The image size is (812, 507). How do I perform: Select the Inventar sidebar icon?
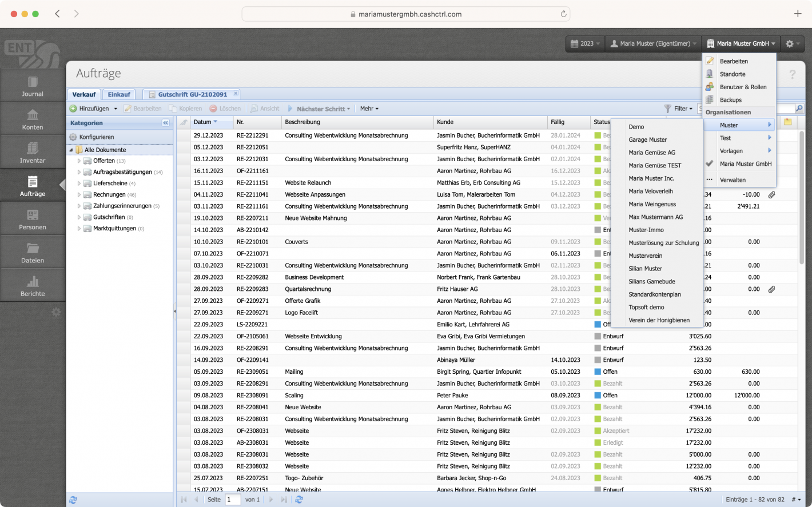click(x=32, y=151)
